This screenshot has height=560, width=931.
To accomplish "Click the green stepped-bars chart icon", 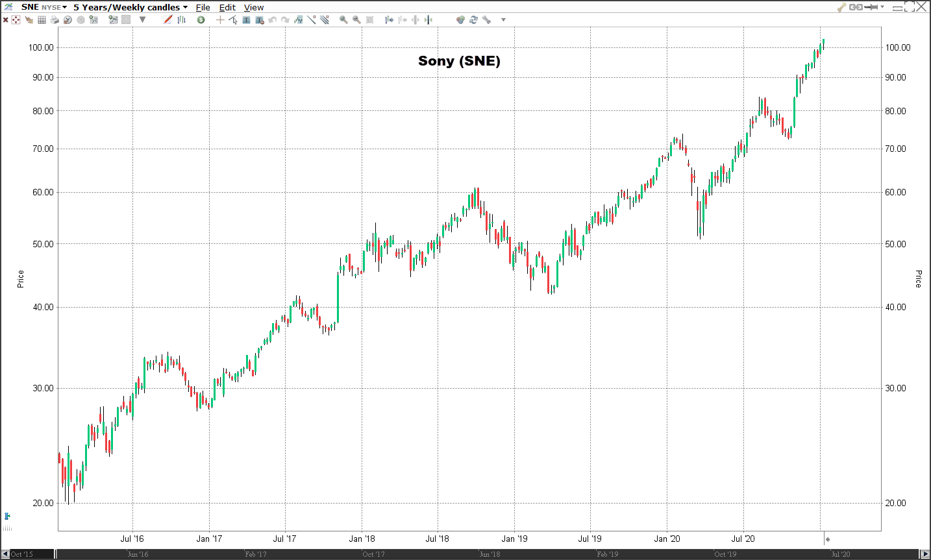I will pos(299,20).
